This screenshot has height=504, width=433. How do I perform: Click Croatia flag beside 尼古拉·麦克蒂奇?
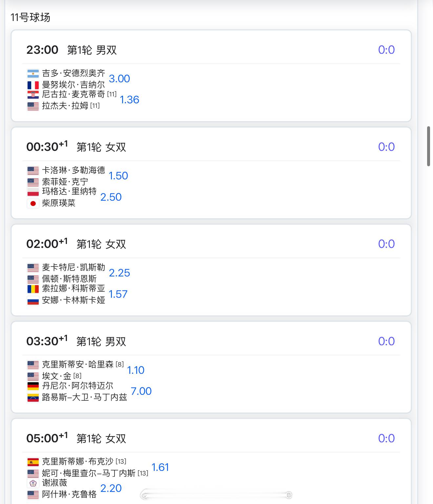[33, 95]
